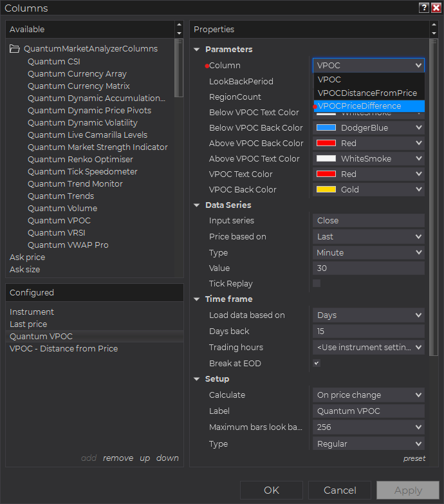Viewport: 444px width, 504px height.
Task: Click the Input series Close field
Action: coord(369,221)
